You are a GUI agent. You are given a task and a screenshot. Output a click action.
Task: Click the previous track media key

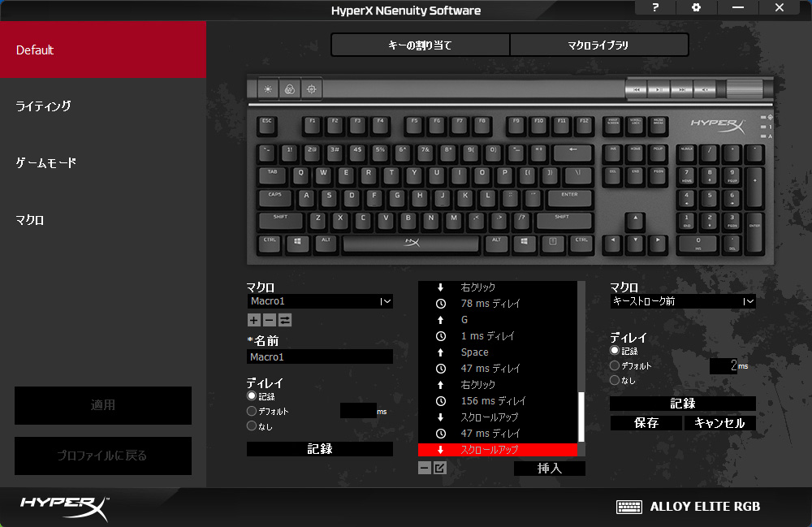[637, 89]
